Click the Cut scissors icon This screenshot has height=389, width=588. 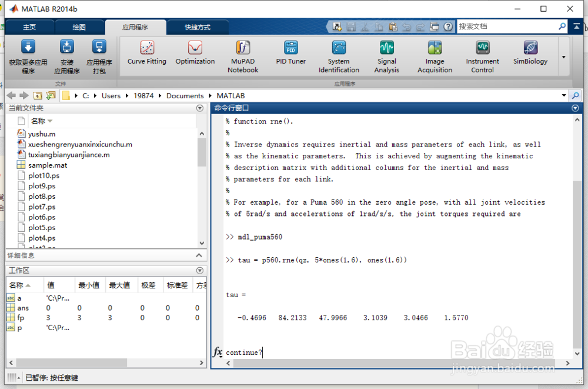[x=365, y=26]
